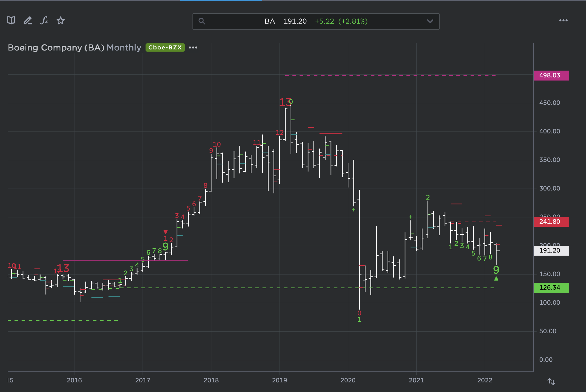
Task: Click the red down-arrow signal in 2017
Action: (166, 232)
